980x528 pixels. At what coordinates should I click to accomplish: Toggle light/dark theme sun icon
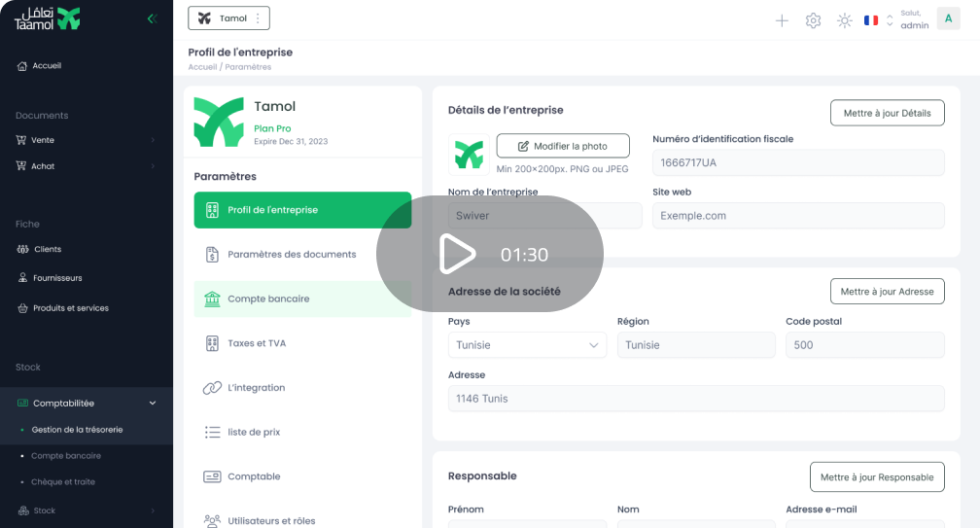[x=844, y=20]
